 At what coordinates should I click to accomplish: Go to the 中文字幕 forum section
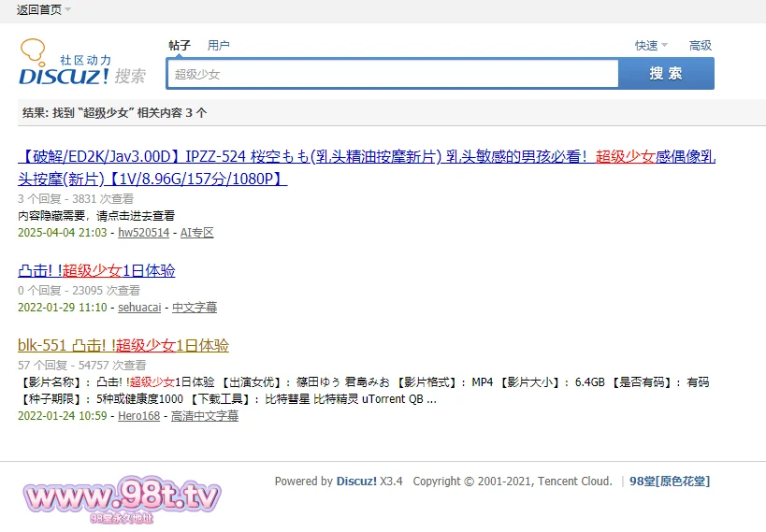pos(195,308)
